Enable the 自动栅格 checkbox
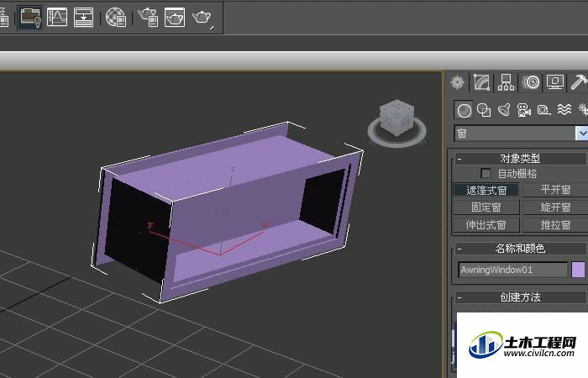 [x=486, y=173]
